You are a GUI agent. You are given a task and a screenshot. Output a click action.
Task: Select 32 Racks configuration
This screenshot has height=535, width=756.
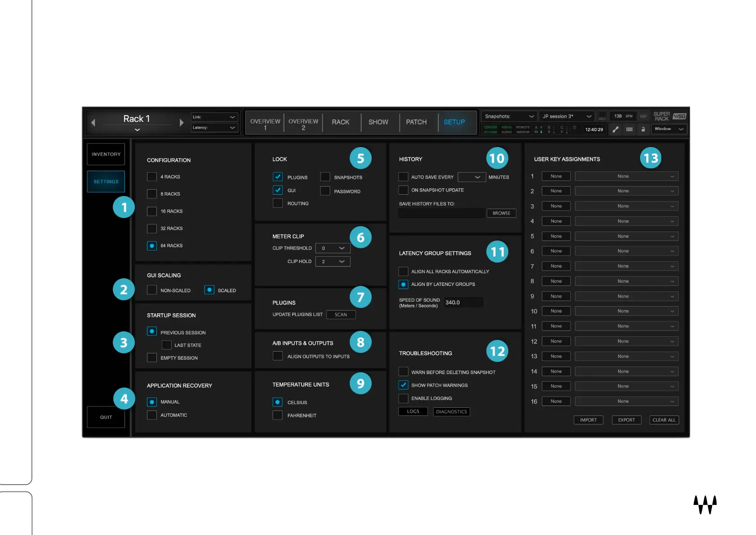152,228
